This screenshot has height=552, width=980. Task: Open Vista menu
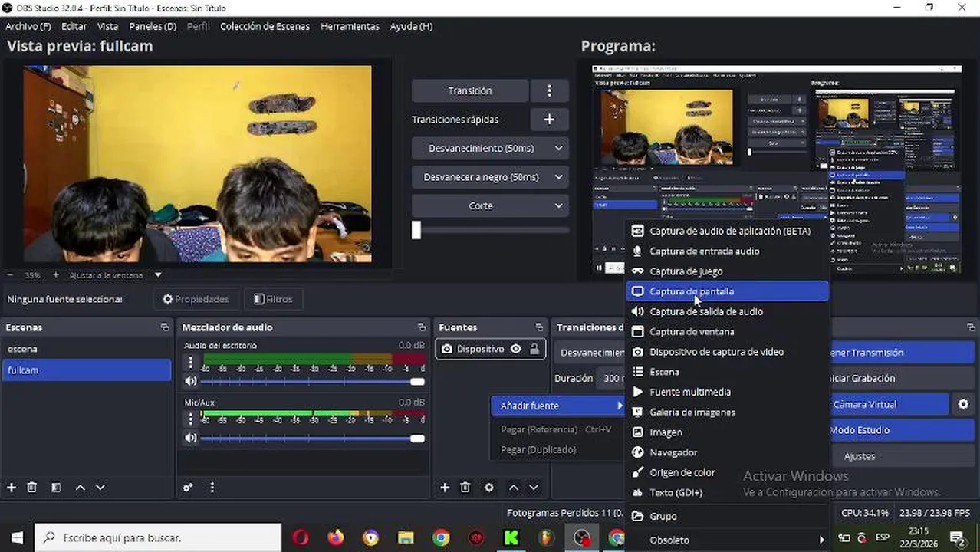pos(107,26)
